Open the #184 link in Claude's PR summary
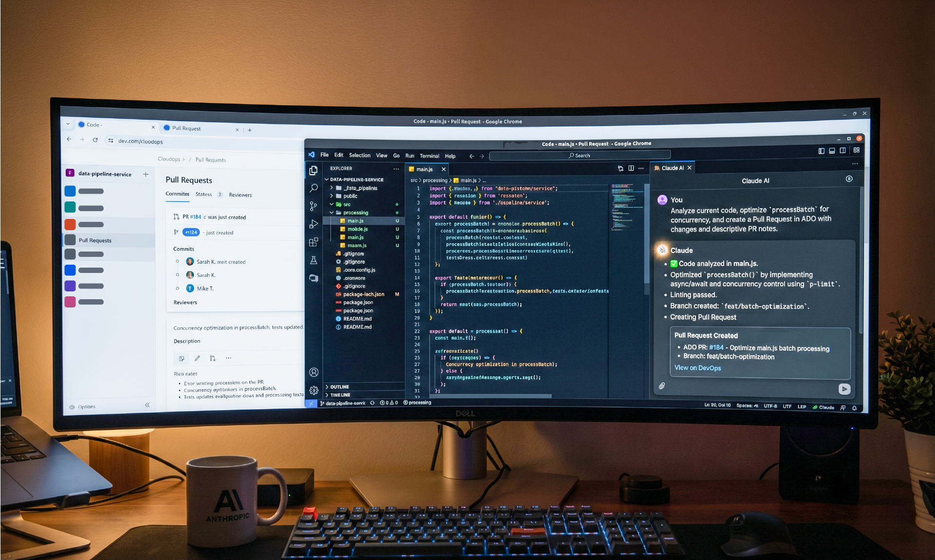Image resolution: width=935 pixels, height=560 pixels. pos(716,347)
